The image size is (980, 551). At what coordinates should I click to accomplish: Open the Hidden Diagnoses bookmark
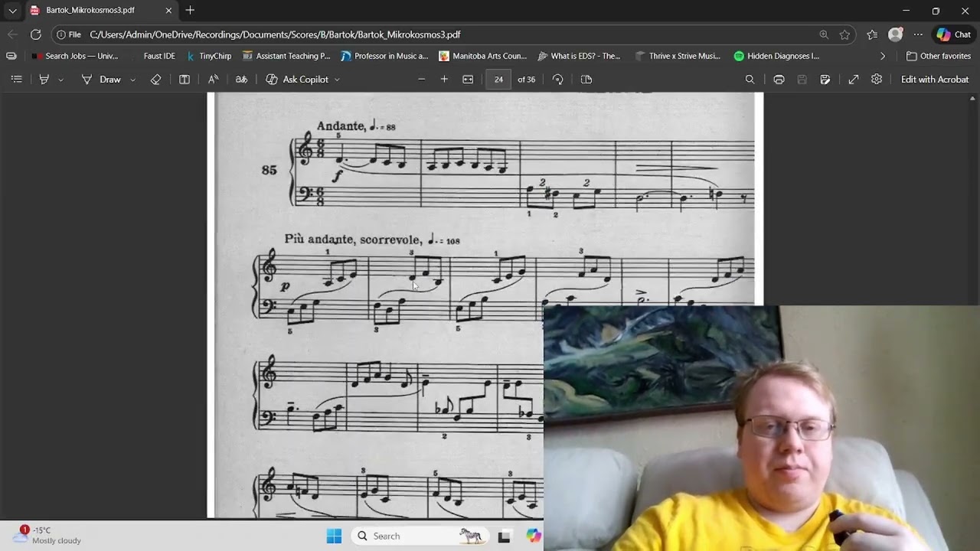(x=776, y=56)
